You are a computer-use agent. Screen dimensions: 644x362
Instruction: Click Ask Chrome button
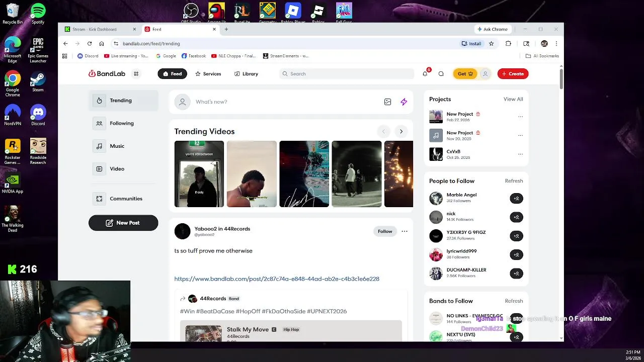coord(493,29)
